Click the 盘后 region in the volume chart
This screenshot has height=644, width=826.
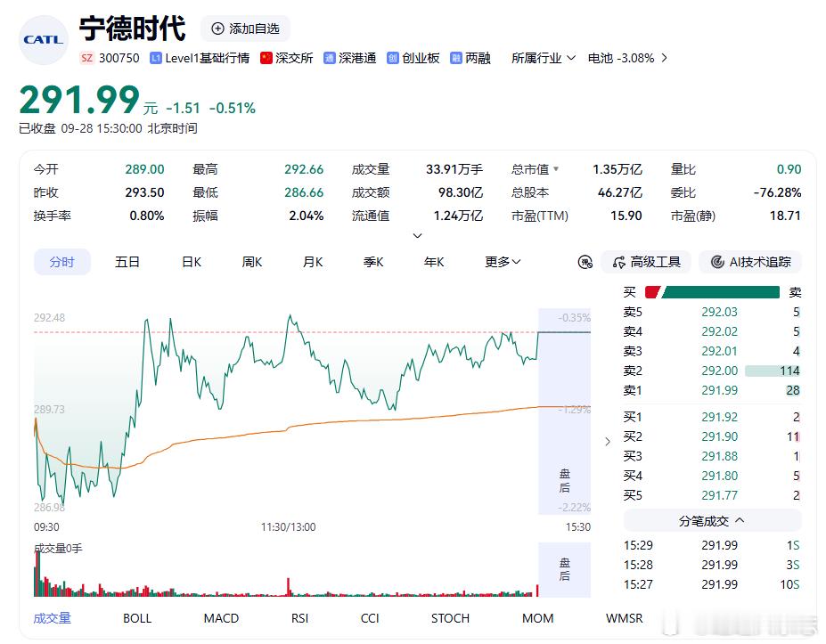[565, 569]
